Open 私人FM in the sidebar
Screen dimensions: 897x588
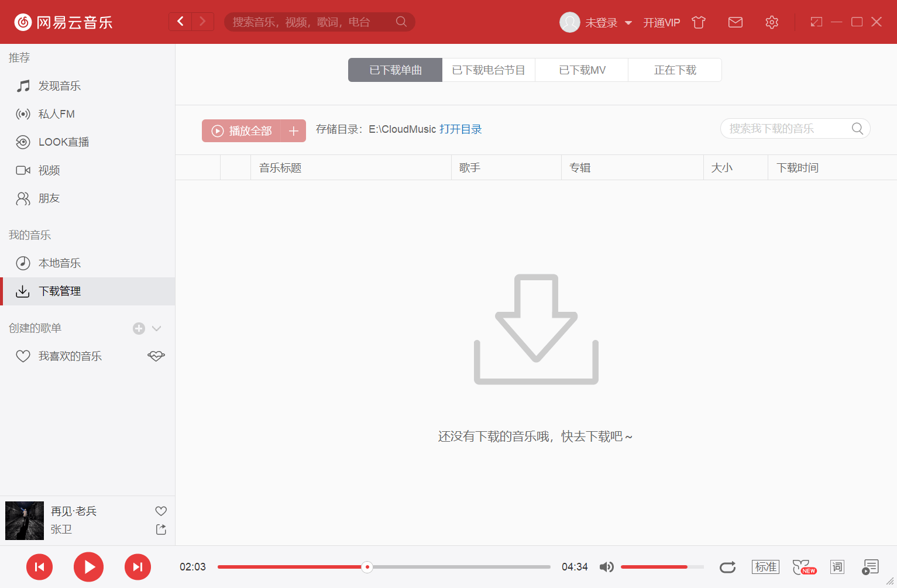[x=56, y=114]
